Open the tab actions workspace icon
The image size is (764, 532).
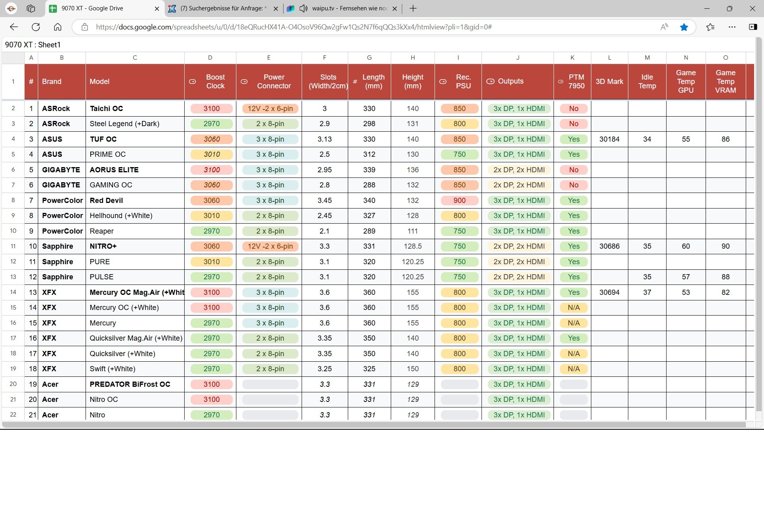coord(31,8)
